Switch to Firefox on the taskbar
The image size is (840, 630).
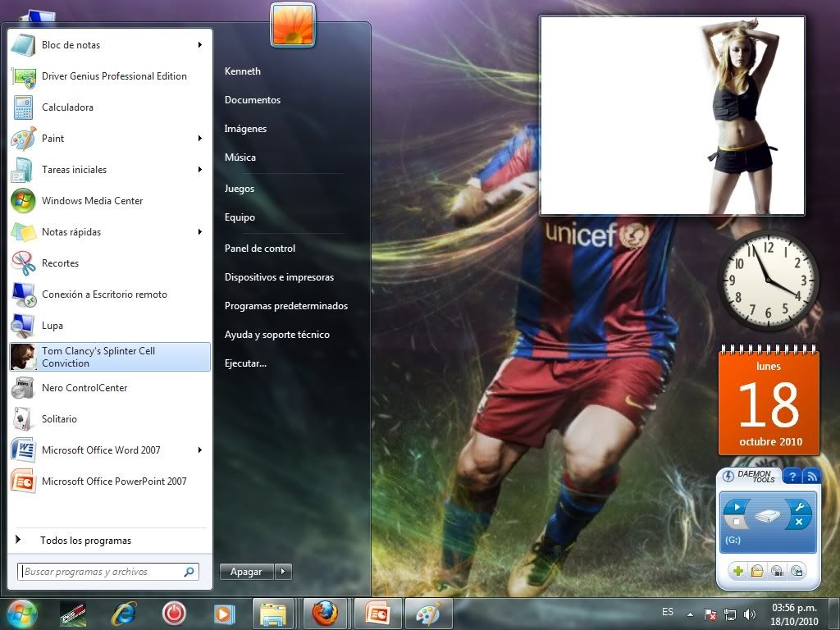[325, 614]
